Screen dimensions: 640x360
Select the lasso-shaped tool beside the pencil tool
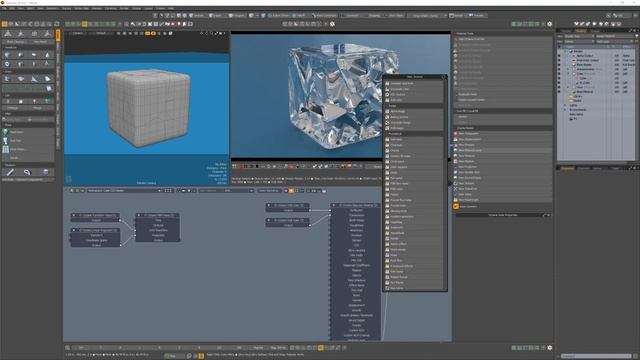pyautogui.click(x=27, y=172)
